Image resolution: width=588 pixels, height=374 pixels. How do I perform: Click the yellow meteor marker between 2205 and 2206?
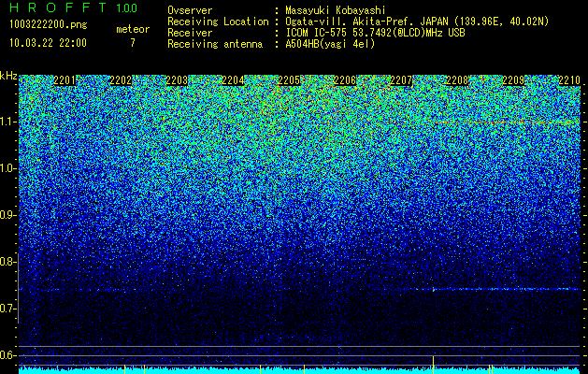[x=304, y=369]
